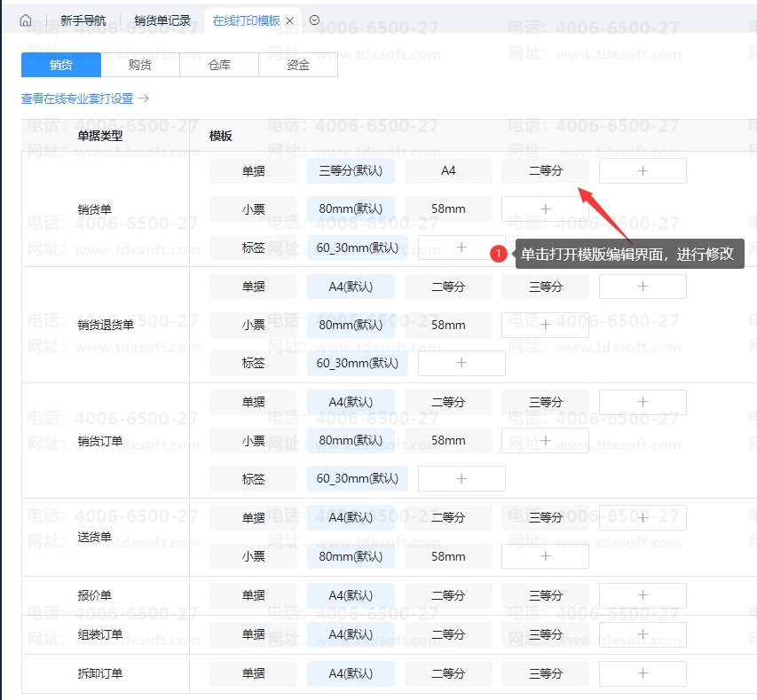Screen dimensions: 757x700
Task: Select the 购货 category tab
Action: tap(140, 65)
